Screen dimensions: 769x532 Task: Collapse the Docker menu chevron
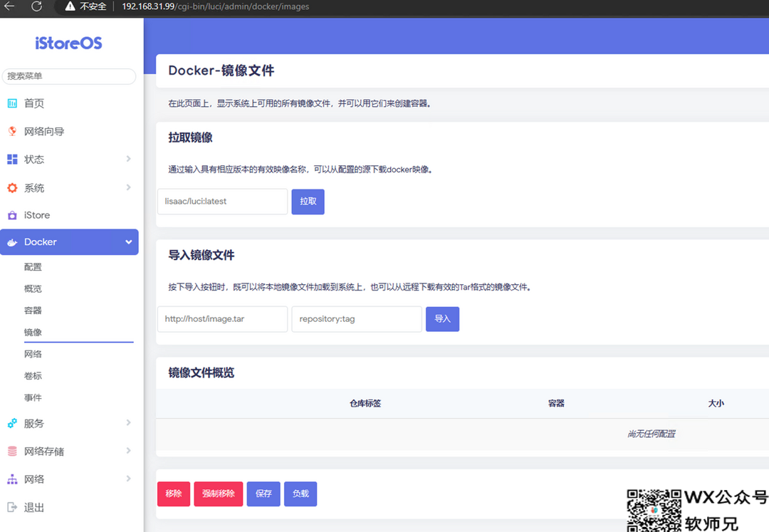pos(128,241)
